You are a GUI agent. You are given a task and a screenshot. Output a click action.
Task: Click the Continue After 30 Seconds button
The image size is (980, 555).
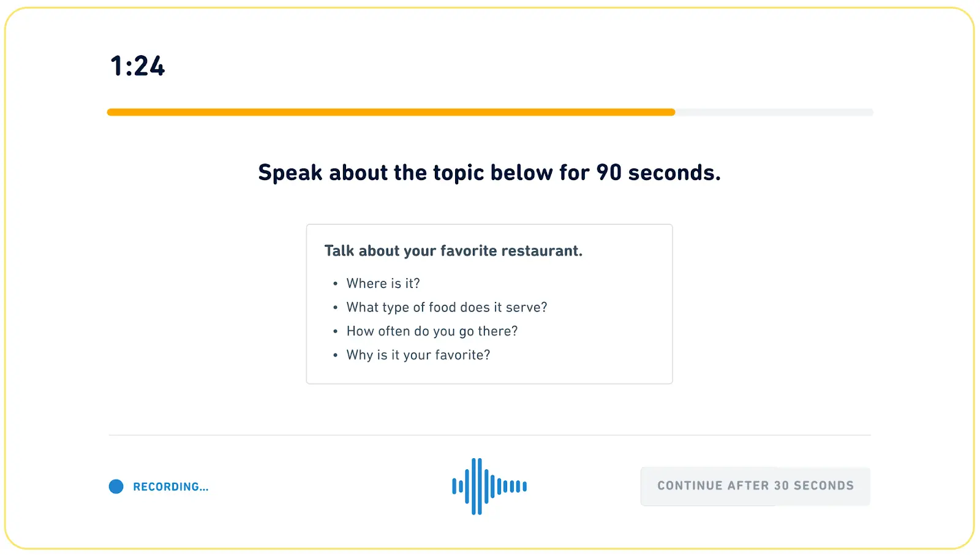click(x=755, y=486)
